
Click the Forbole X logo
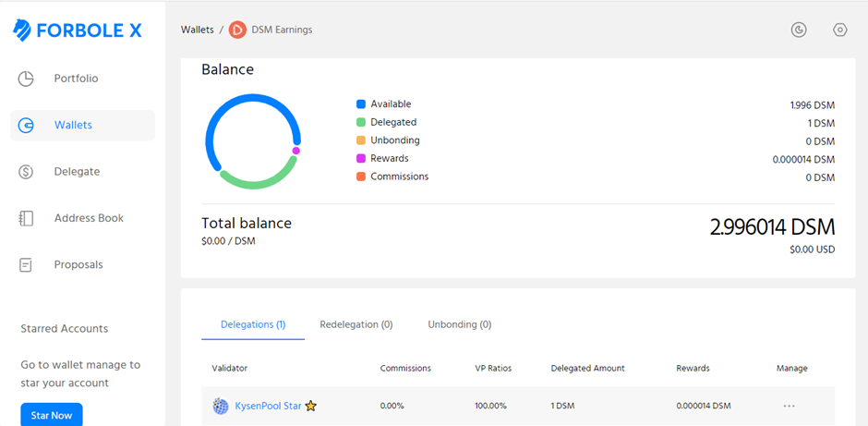77,31
